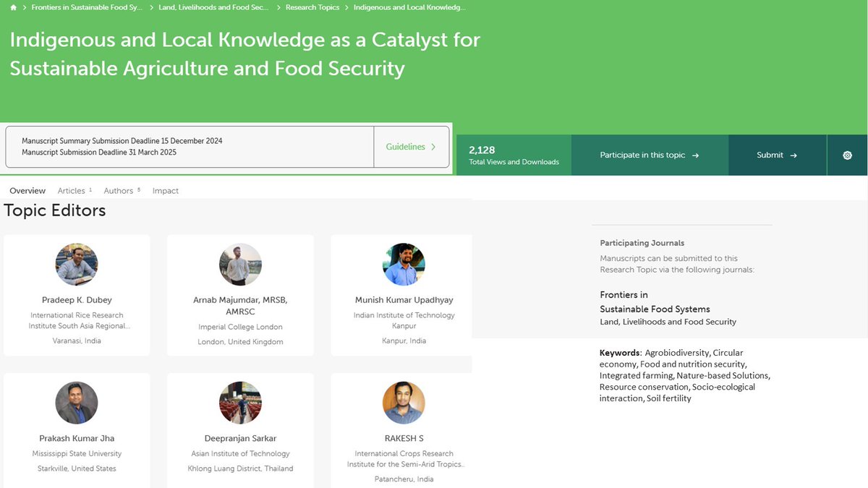Switch to the Authors tab
868x488 pixels.
pyautogui.click(x=122, y=191)
